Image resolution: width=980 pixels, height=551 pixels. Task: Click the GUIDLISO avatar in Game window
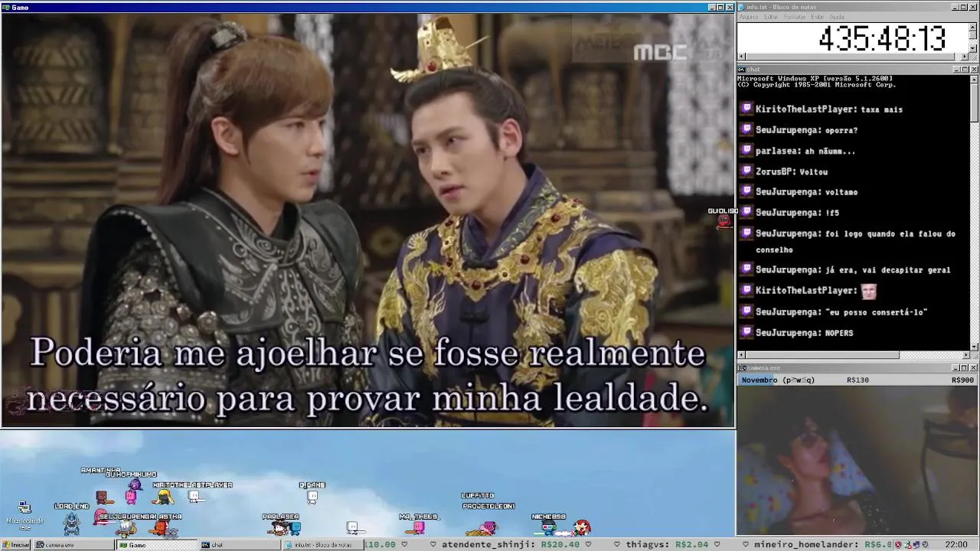click(724, 220)
